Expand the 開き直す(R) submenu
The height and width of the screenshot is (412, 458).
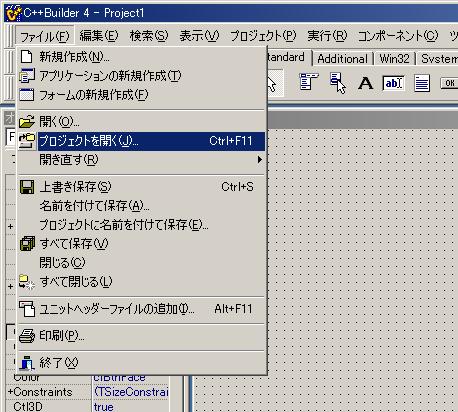pos(141,160)
